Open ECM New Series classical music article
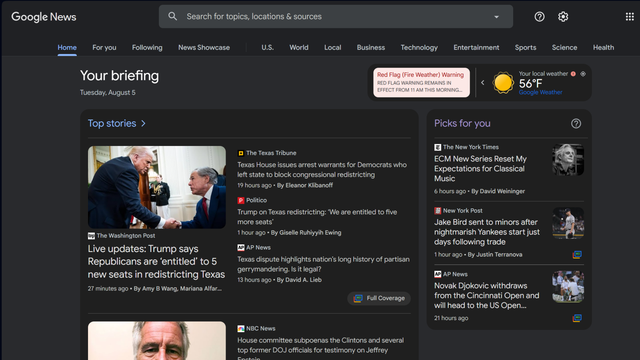This screenshot has width=640, height=360. (480, 169)
